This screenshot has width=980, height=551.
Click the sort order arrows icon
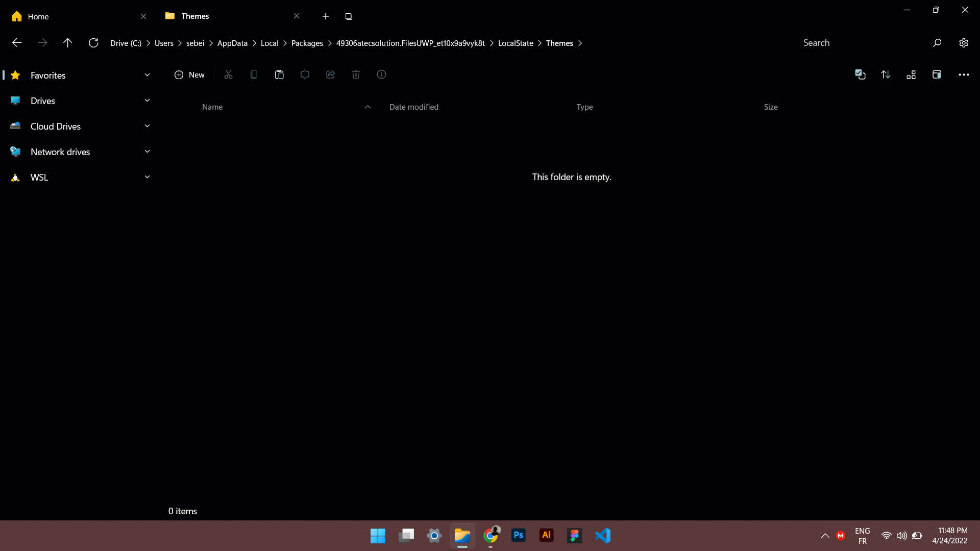coord(886,74)
